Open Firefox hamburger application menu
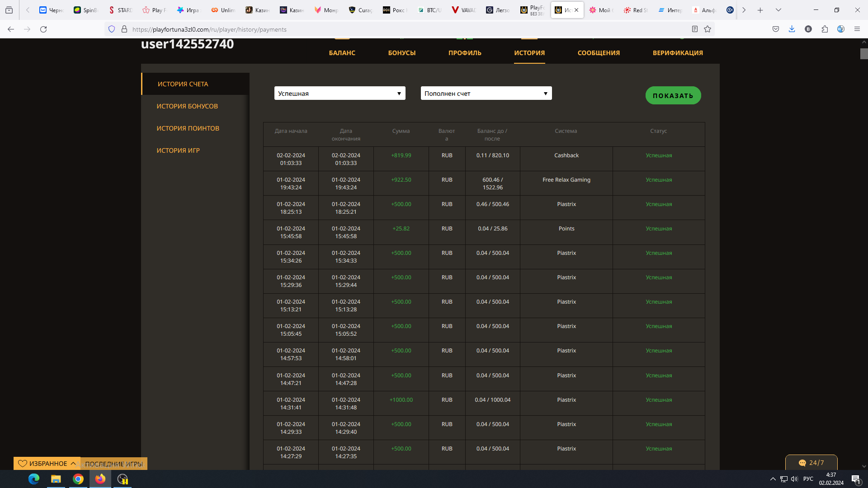 tap(857, 29)
